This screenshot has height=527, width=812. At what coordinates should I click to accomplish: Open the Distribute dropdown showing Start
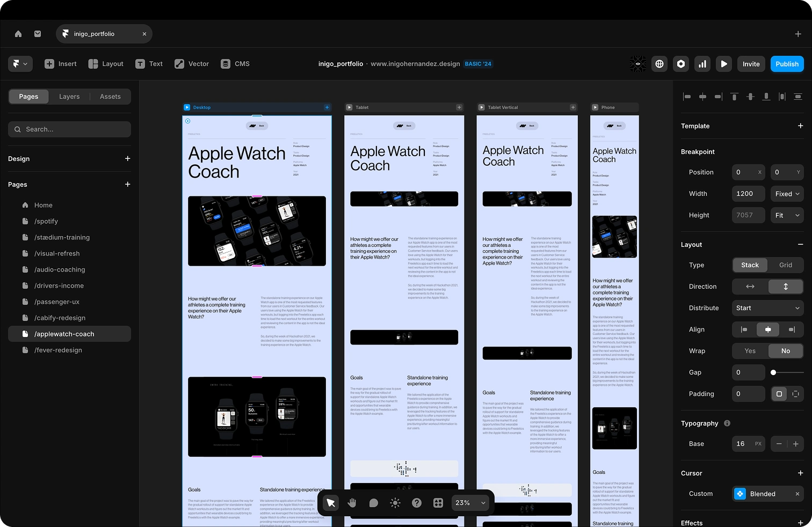point(767,308)
